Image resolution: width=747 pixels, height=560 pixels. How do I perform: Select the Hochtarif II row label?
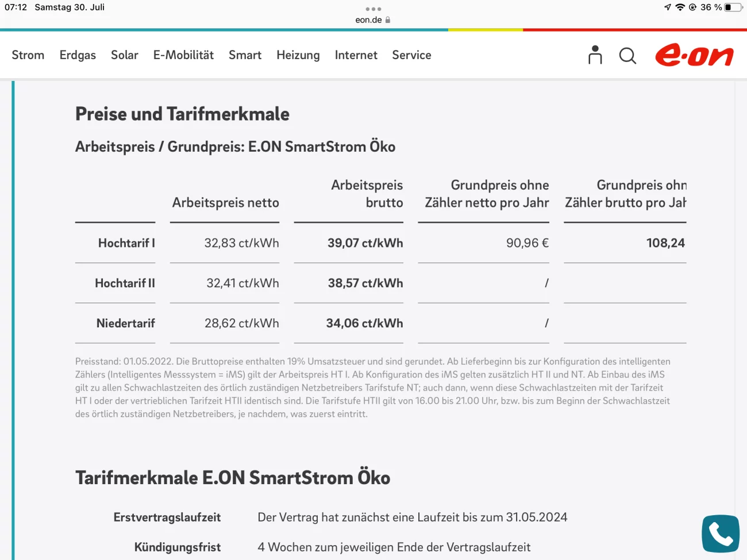click(125, 283)
